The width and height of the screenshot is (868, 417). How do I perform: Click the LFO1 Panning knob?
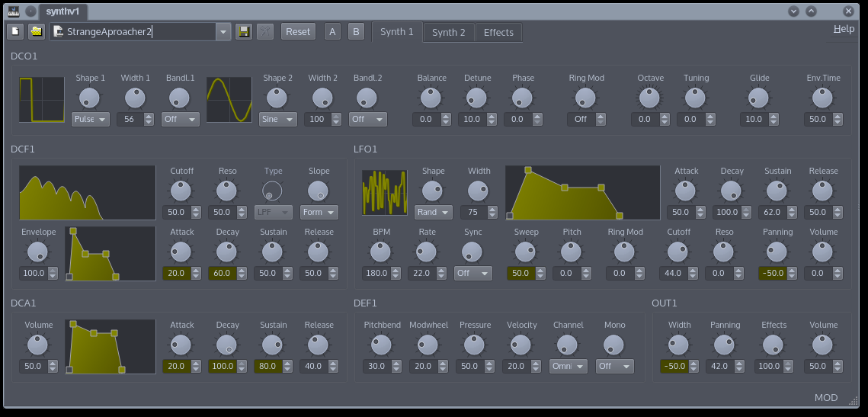pos(777,252)
